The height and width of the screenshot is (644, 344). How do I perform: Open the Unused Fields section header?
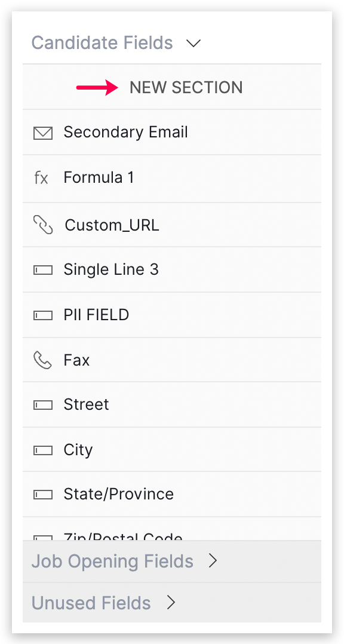[x=172, y=603]
